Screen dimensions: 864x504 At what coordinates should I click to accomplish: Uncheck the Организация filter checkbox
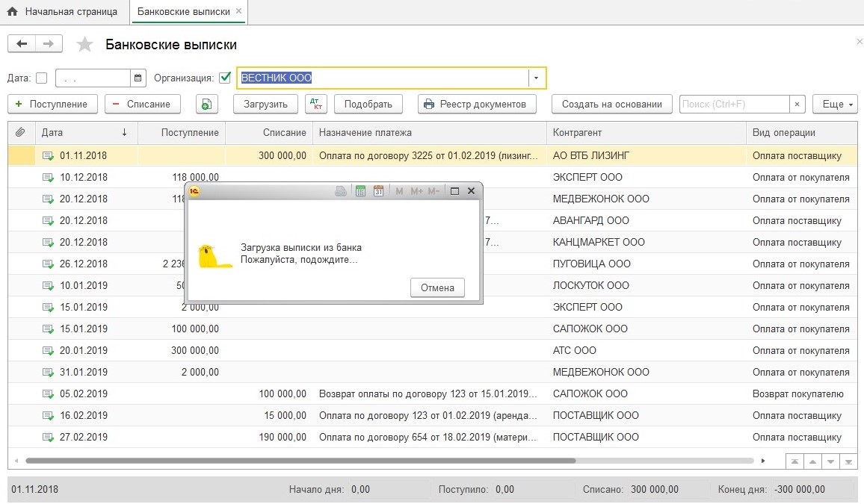pos(225,78)
